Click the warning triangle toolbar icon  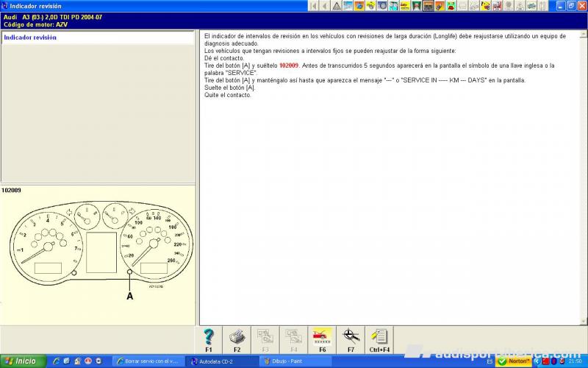point(337,6)
